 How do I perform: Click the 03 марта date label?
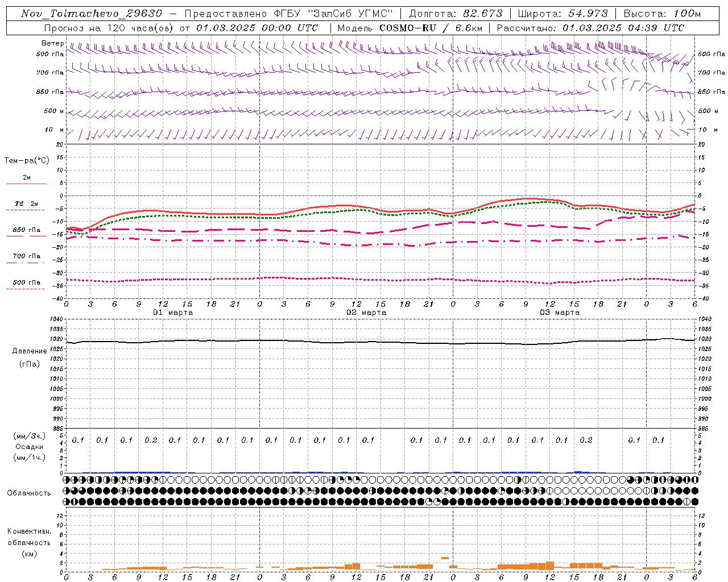[x=560, y=313]
